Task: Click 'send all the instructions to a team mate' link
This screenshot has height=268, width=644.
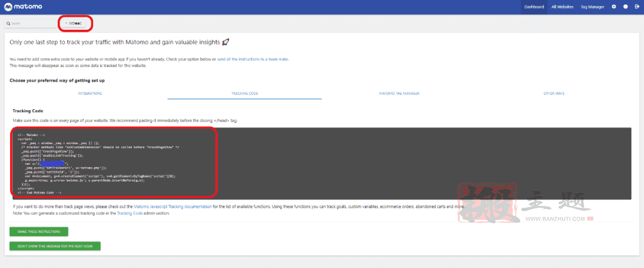Action: (x=253, y=59)
